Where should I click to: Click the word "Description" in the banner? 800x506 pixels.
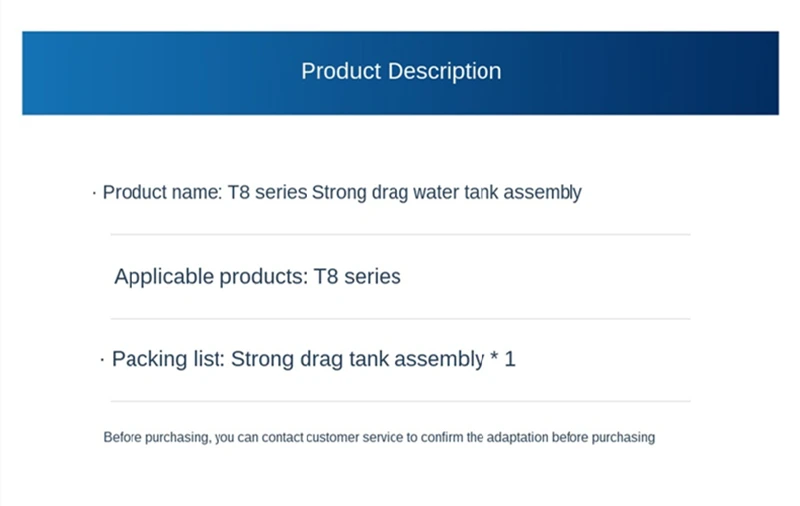click(444, 71)
